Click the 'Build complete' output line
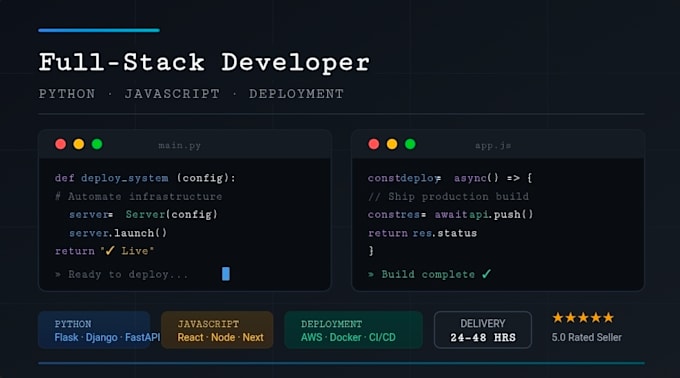Image resolution: width=680 pixels, height=378 pixels. 430,274
